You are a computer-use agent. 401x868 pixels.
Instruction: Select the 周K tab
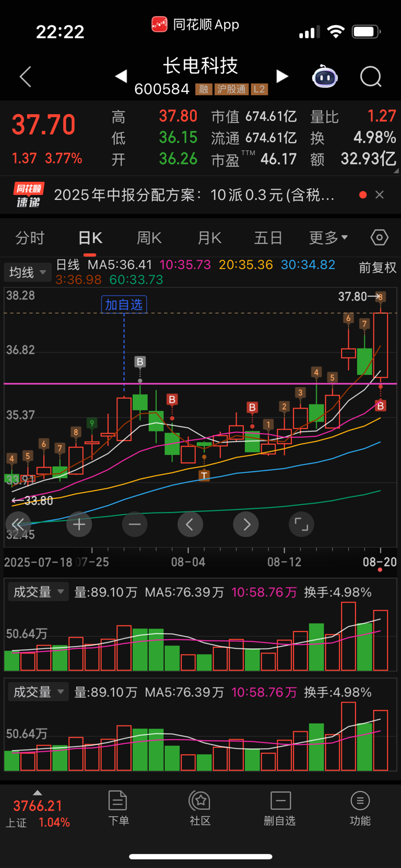[x=149, y=238]
